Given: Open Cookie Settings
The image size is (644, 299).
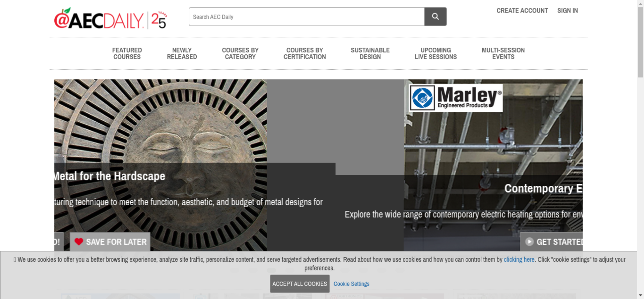Looking at the screenshot, I should tap(351, 284).
